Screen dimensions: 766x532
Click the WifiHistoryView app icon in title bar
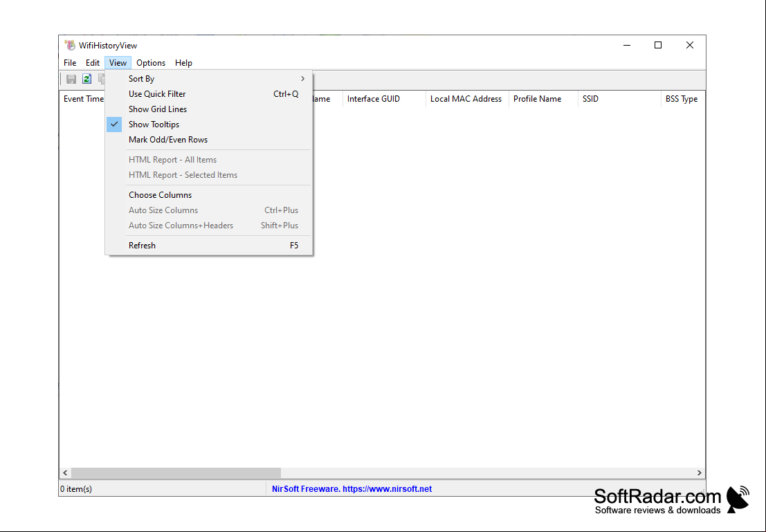coord(71,46)
